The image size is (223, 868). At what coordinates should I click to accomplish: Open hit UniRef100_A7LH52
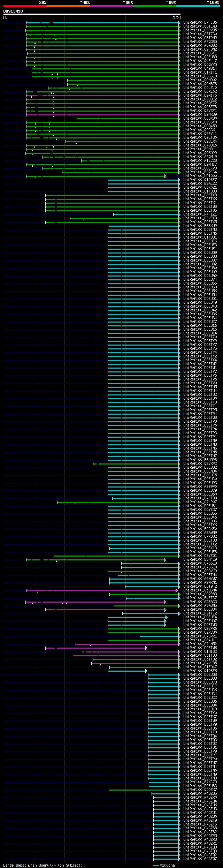[x=200, y=644]
